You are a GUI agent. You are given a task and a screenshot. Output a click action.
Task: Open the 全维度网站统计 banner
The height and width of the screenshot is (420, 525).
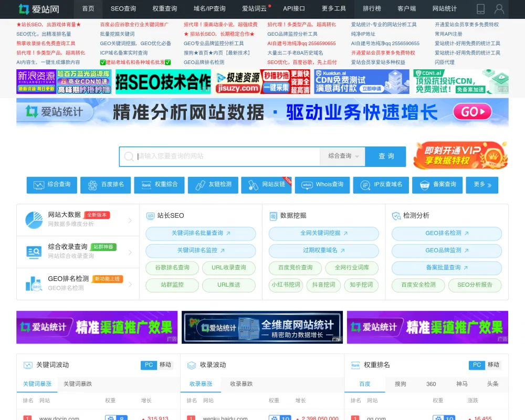coord(262,328)
